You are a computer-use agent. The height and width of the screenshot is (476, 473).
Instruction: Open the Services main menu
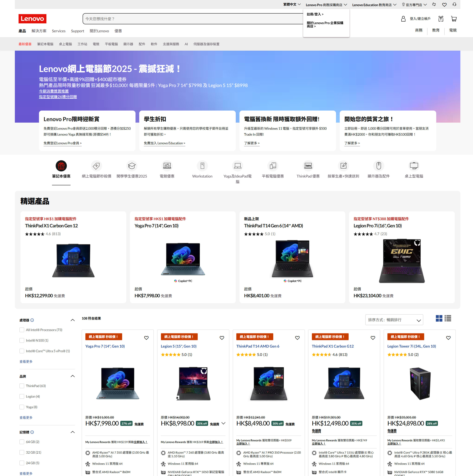[x=59, y=31]
